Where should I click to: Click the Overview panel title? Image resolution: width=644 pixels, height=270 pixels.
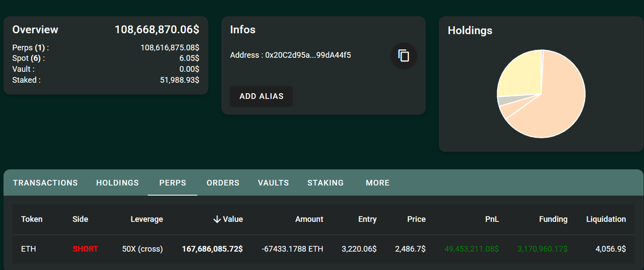35,29
